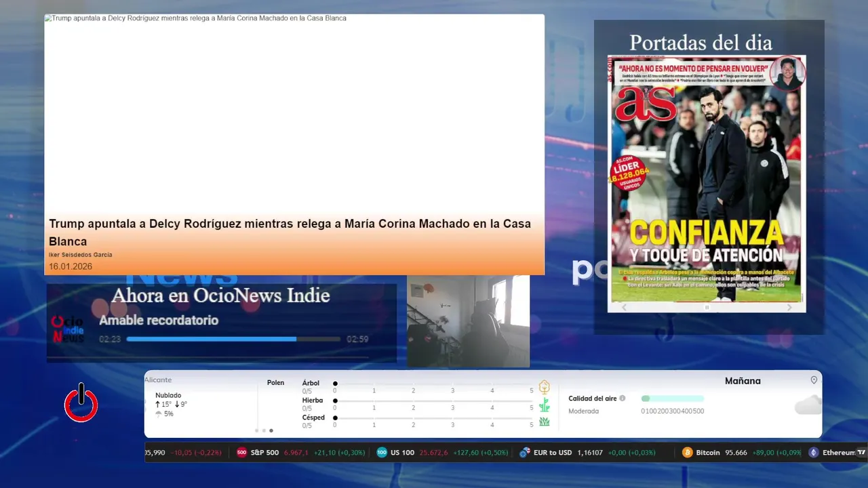Click author name Iker Seisdedos García

click(80, 255)
